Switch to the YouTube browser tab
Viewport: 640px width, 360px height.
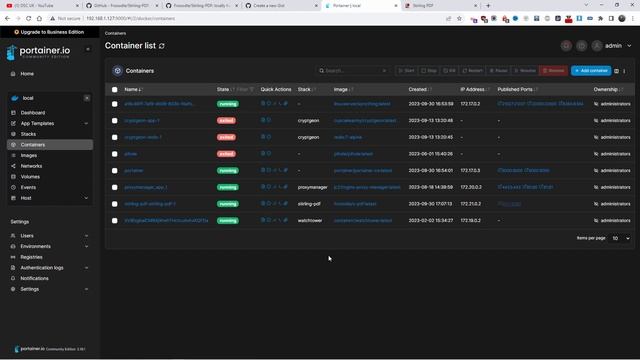(x=41, y=6)
